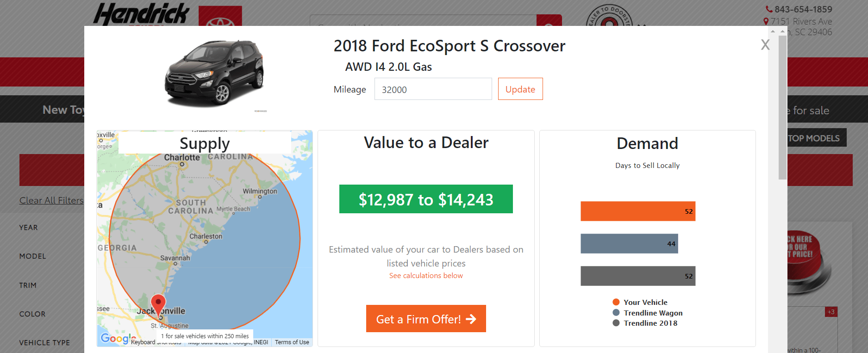Click the location pin icon for 7151 Rivers Ave
The width and height of the screenshot is (868, 353).
[767, 21]
